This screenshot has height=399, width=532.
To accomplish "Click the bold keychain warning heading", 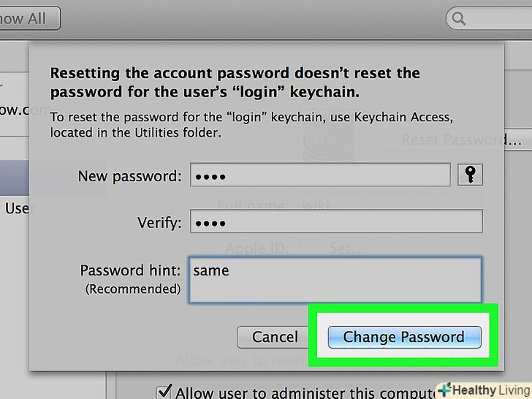I will coord(234,83).
